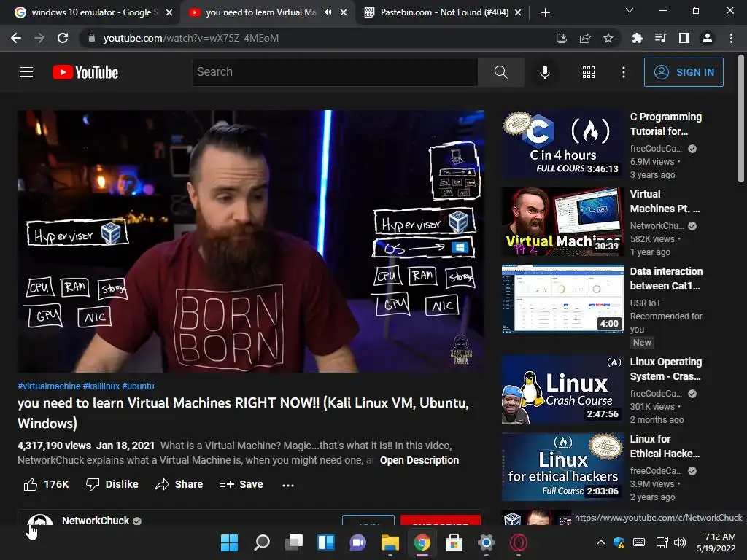
Task: Open YouTube settings three-dot menu
Action: [x=623, y=72]
